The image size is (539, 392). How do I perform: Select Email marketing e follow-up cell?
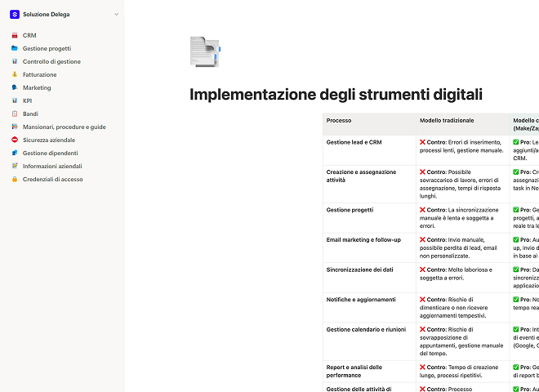[369, 248]
